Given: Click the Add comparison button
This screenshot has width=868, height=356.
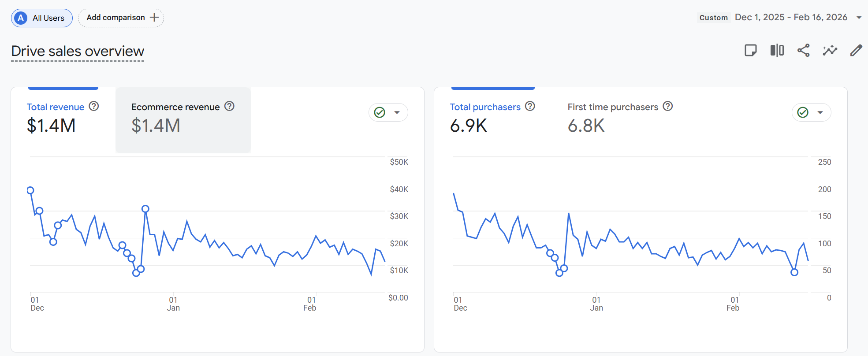Looking at the screenshot, I should click(121, 18).
